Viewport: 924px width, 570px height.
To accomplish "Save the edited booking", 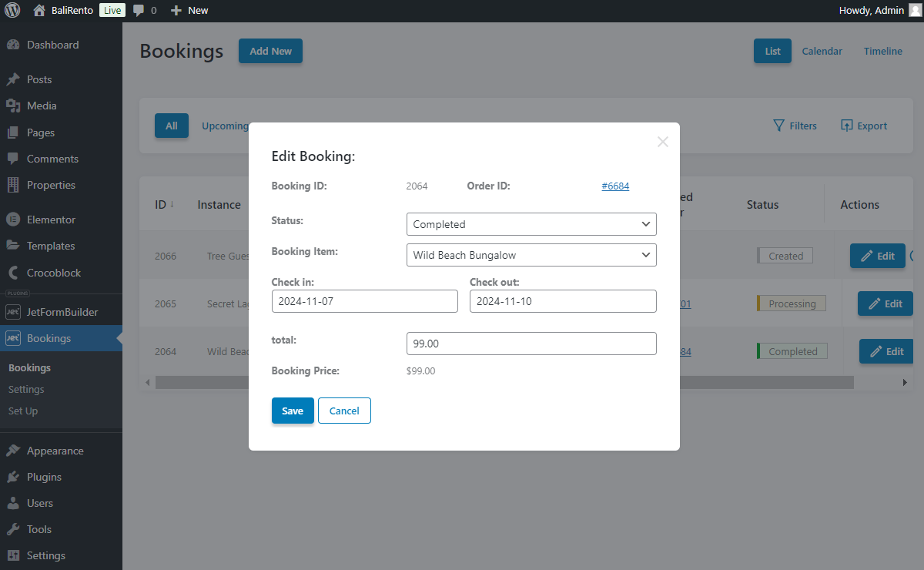I will tap(293, 411).
